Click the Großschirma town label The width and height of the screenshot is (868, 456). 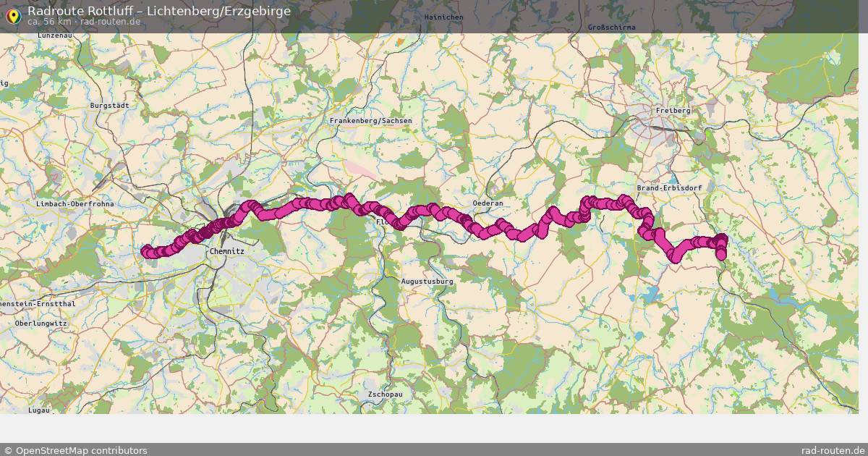(612, 27)
